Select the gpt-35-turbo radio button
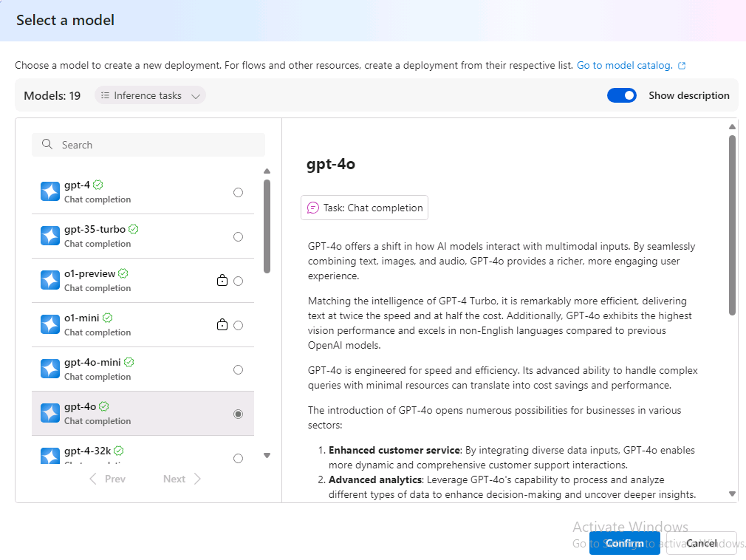The image size is (746, 560). point(239,236)
